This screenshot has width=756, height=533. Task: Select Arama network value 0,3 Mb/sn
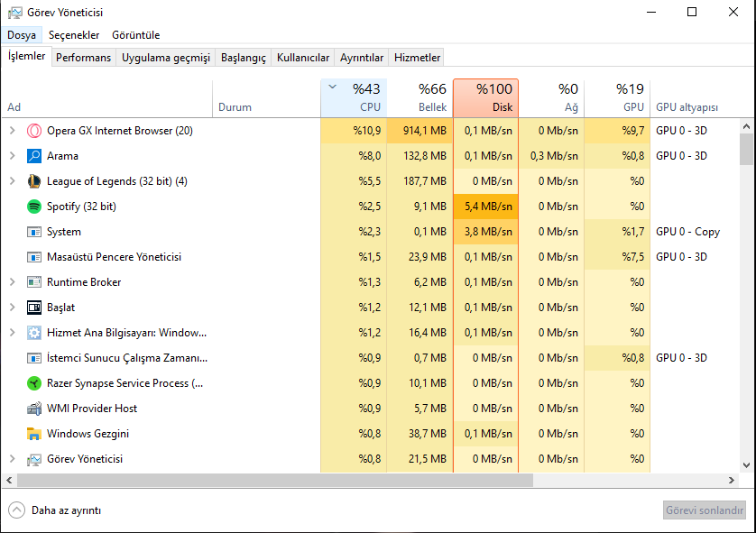tap(551, 156)
